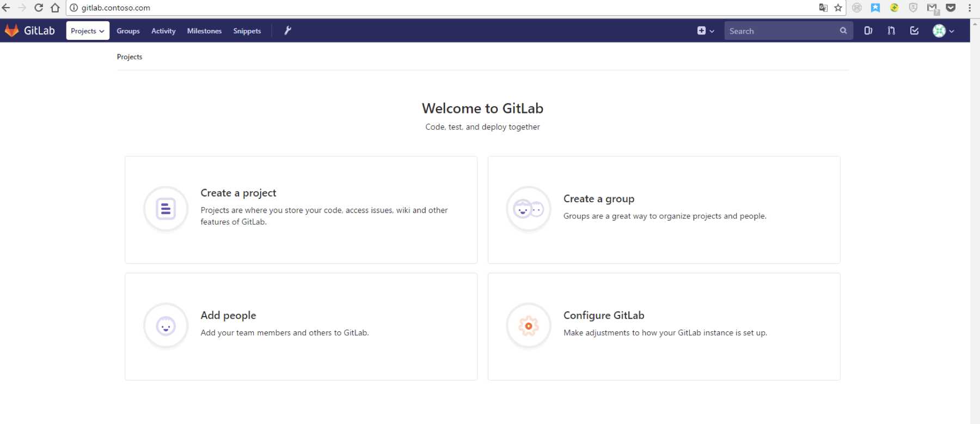This screenshot has height=424, width=980.
Task: Click the GitLab wordmark text
Action: click(39, 31)
